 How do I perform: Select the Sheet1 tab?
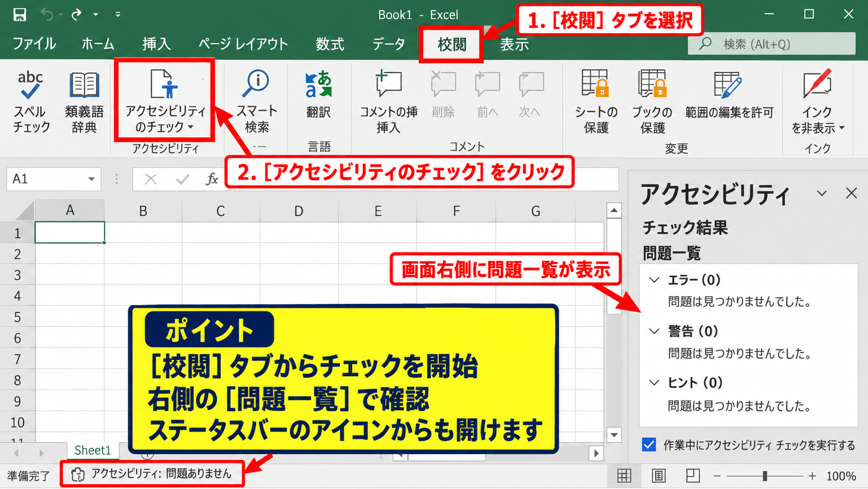(x=93, y=451)
